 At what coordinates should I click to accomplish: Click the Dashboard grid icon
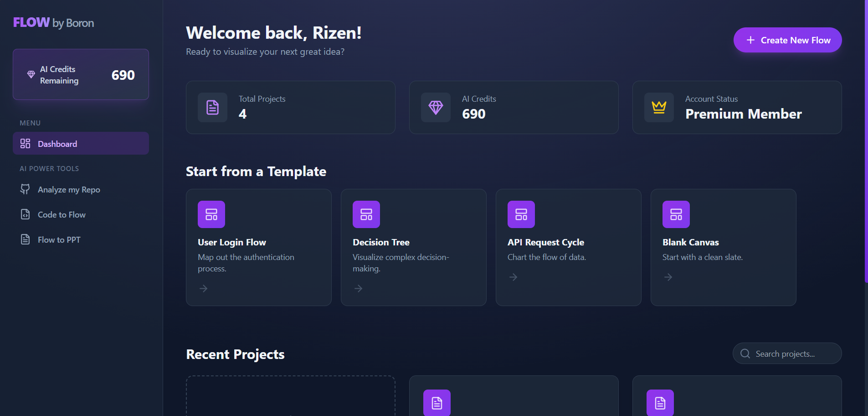point(26,143)
